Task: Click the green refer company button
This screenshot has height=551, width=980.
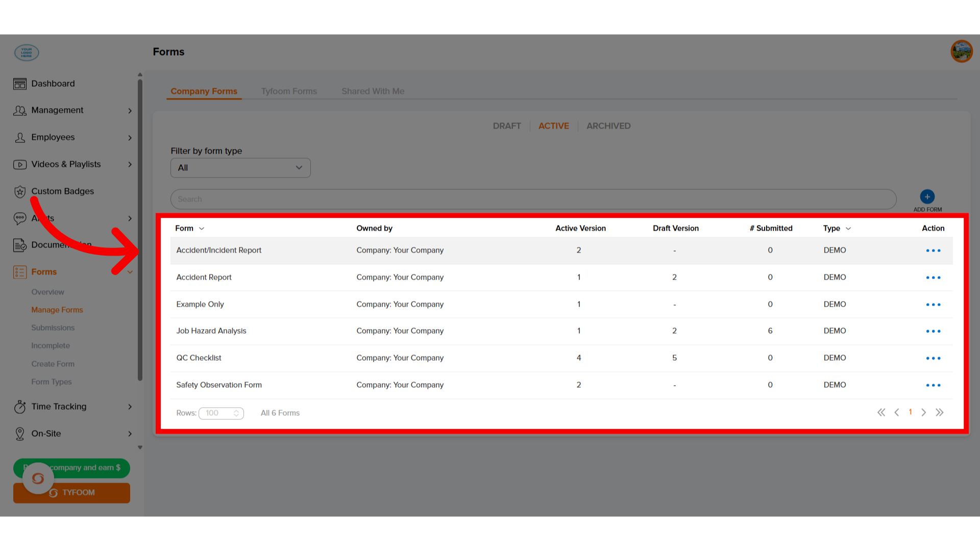Action: [x=71, y=468]
